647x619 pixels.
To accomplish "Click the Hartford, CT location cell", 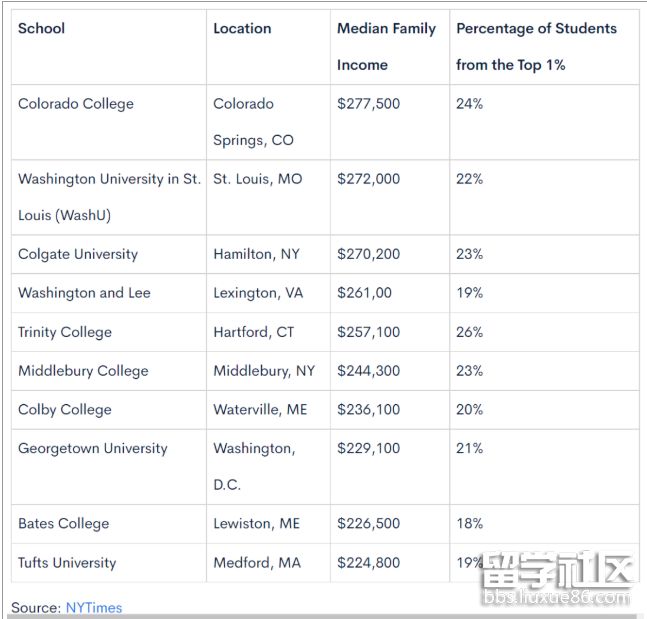I will pos(252,332).
